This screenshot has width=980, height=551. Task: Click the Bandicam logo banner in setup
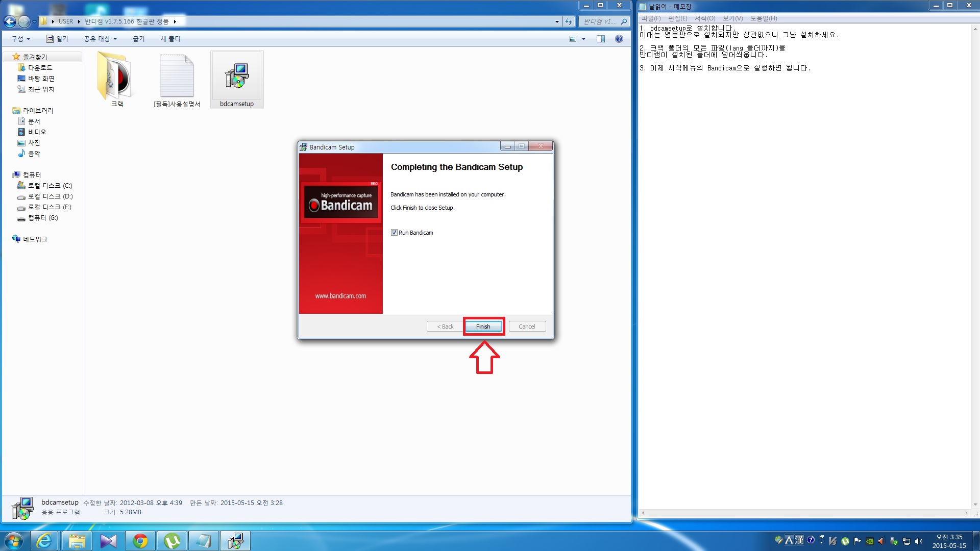tap(340, 203)
